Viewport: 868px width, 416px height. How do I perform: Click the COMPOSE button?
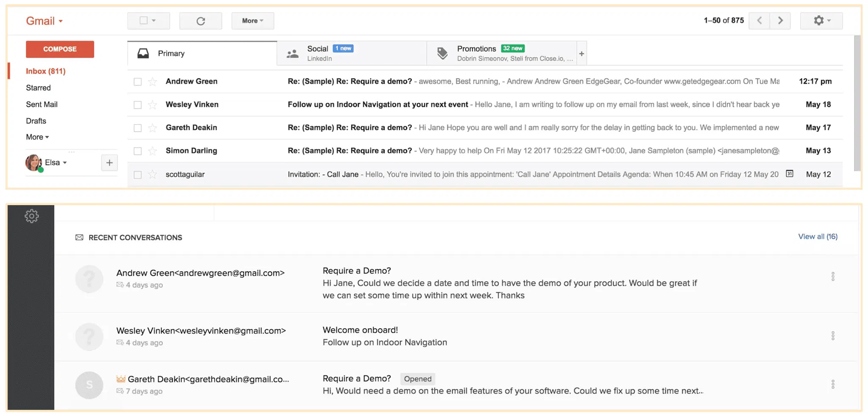pyautogui.click(x=60, y=49)
